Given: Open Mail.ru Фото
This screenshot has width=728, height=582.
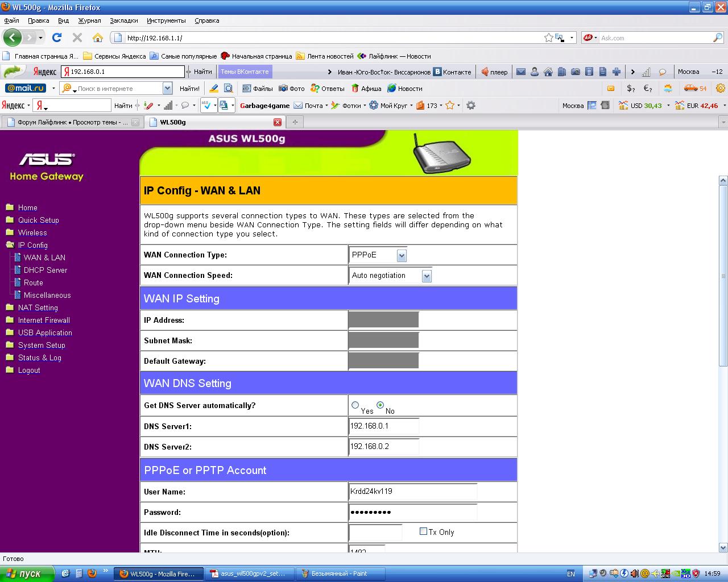Looking at the screenshot, I should (x=291, y=88).
